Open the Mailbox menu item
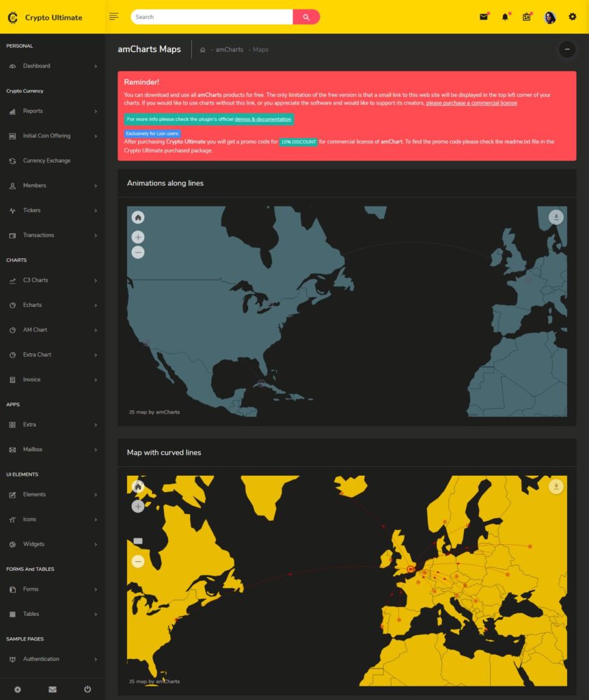 (53, 450)
